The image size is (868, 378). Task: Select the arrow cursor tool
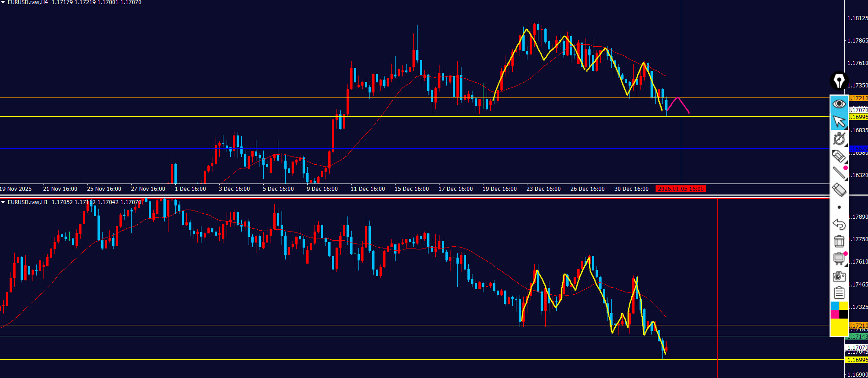[x=839, y=121]
